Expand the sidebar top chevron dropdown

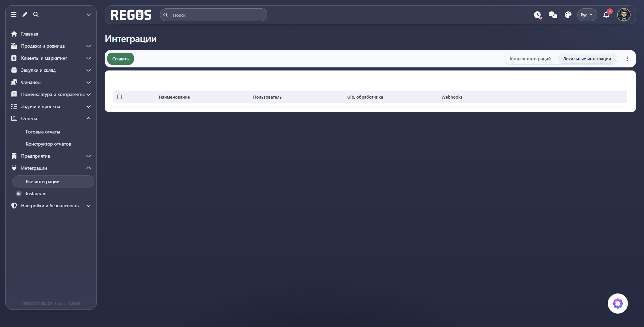click(89, 14)
